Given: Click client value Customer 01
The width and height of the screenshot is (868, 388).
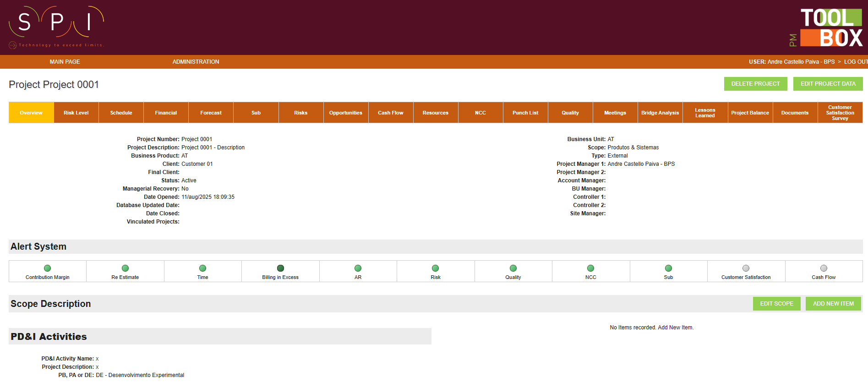Looking at the screenshot, I should (x=197, y=164).
